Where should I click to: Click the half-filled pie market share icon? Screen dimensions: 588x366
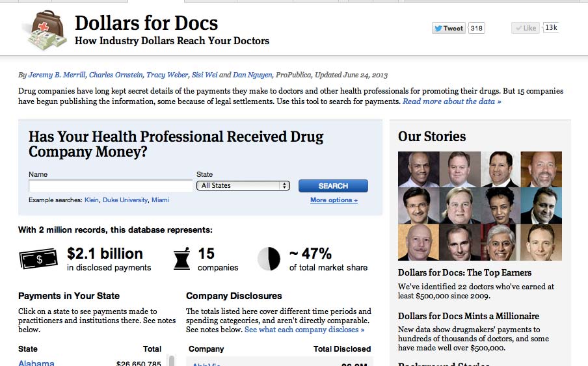point(269,259)
